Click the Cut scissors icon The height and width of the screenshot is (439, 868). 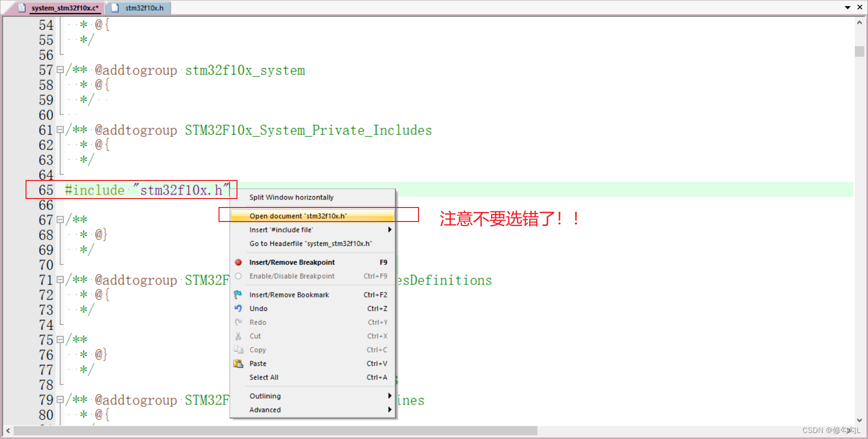(x=238, y=336)
